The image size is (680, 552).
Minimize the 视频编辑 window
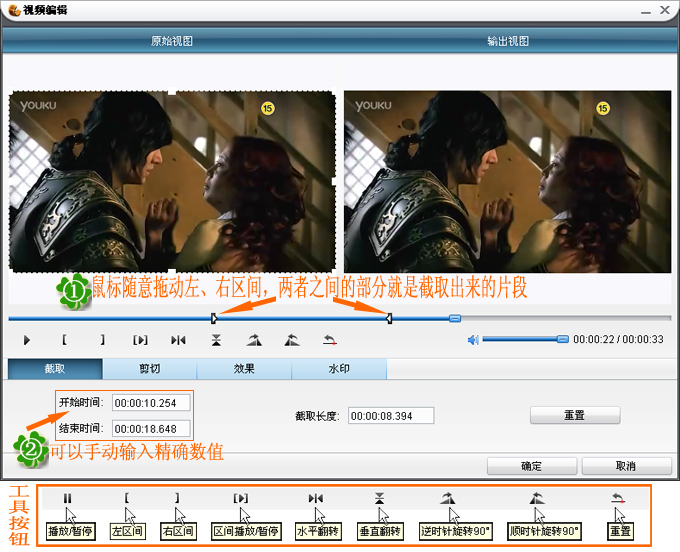tap(646, 11)
